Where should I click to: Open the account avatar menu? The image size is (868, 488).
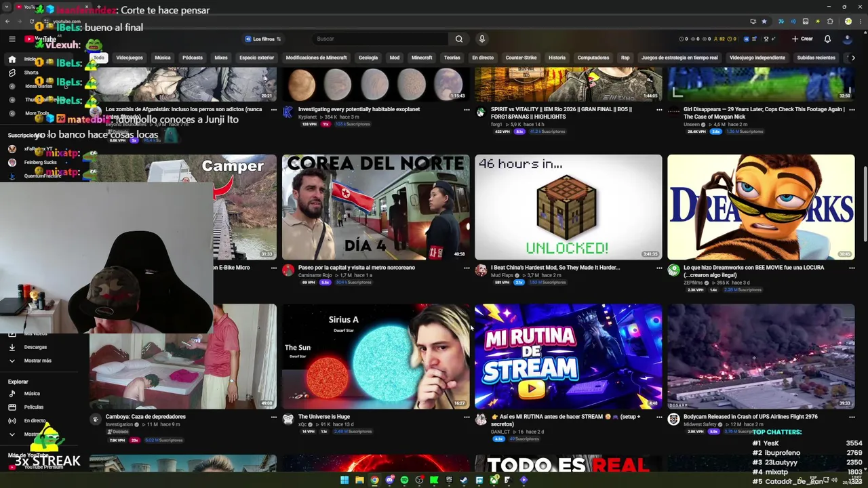pos(848,39)
